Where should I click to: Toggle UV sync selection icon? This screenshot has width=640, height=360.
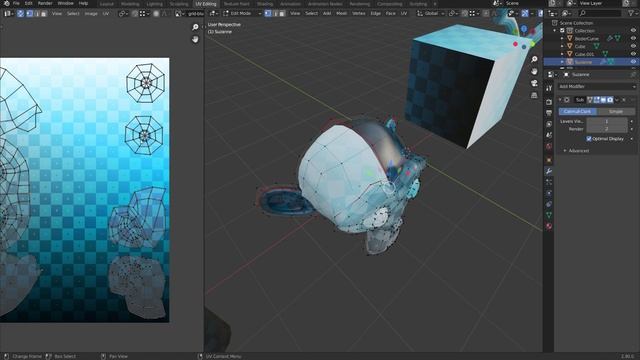[20, 13]
